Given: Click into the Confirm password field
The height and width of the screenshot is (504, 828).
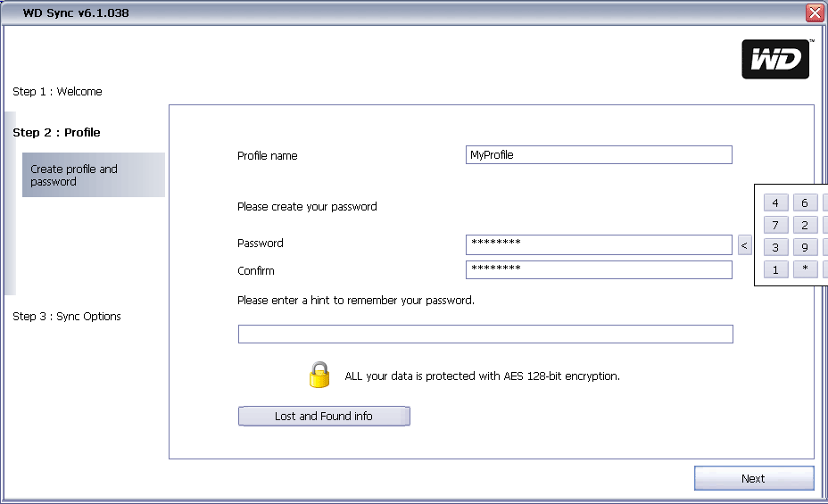Looking at the screenshot, I should tap(599, 269).
